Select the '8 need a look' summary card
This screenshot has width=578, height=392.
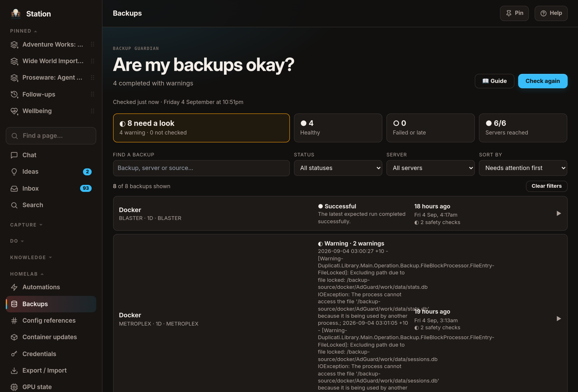[201, 128]
